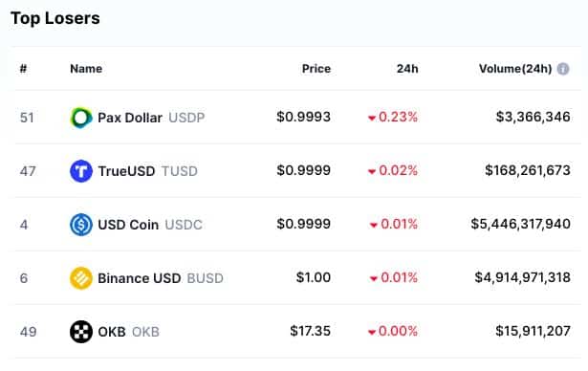Click TrueUSD's red down arrow icon
Screen dimensions: 588x371
point(372,172)
